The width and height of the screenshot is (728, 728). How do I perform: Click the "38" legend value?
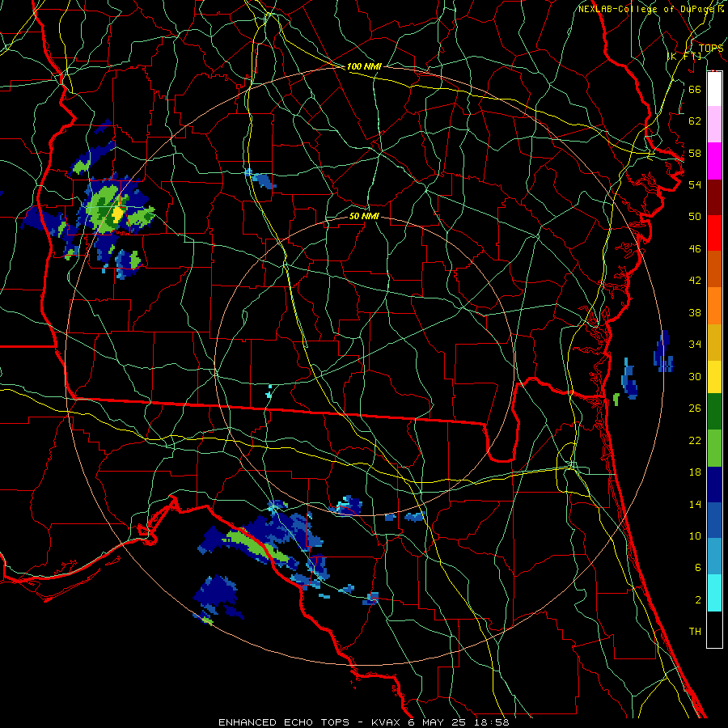tap(695, 312)
